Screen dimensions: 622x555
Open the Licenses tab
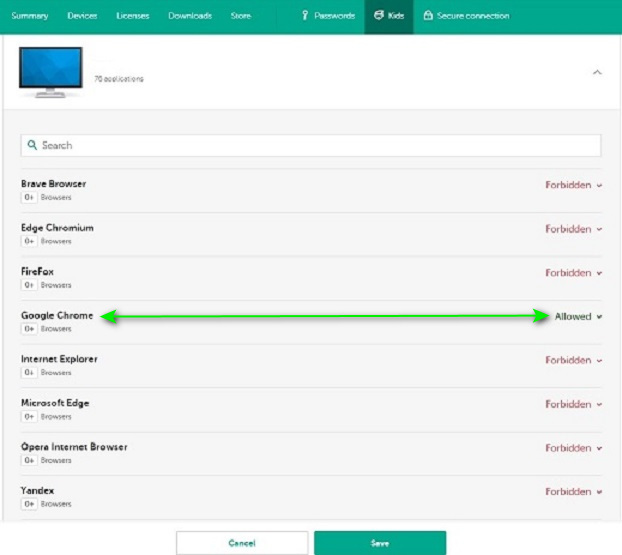[x=132, y=16]
